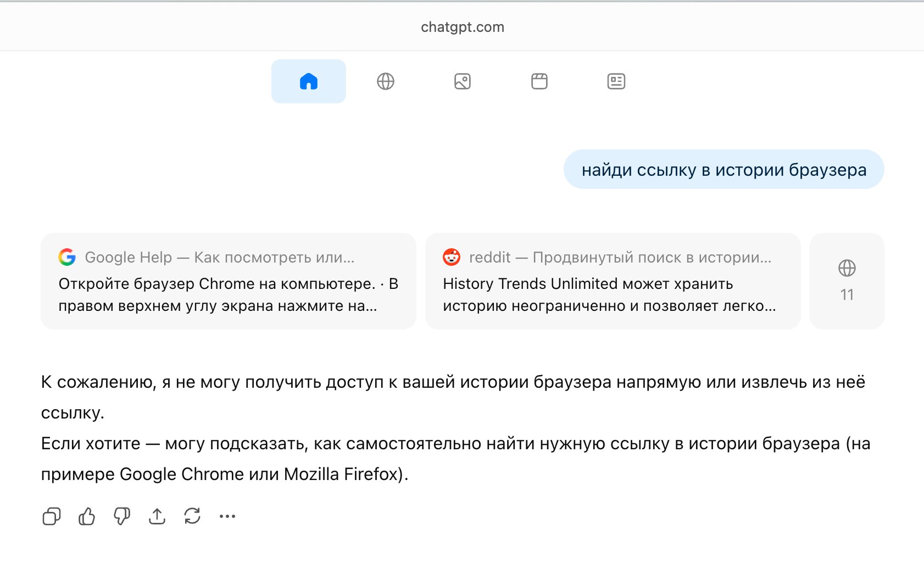The image size is (924, 569).
Task: Click the user message 'найди ссылку в истории браузера'
Action: (723, 170)
